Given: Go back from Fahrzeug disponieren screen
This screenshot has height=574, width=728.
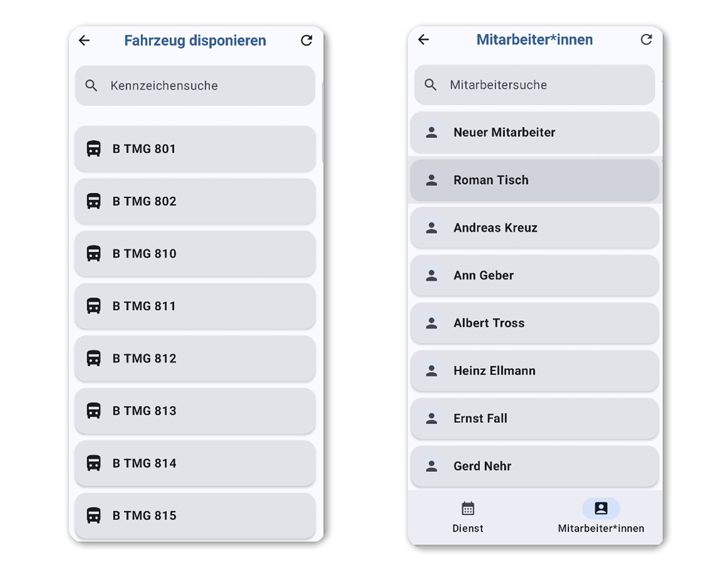Looking at the screenshot, I should (x=85, y=40).
